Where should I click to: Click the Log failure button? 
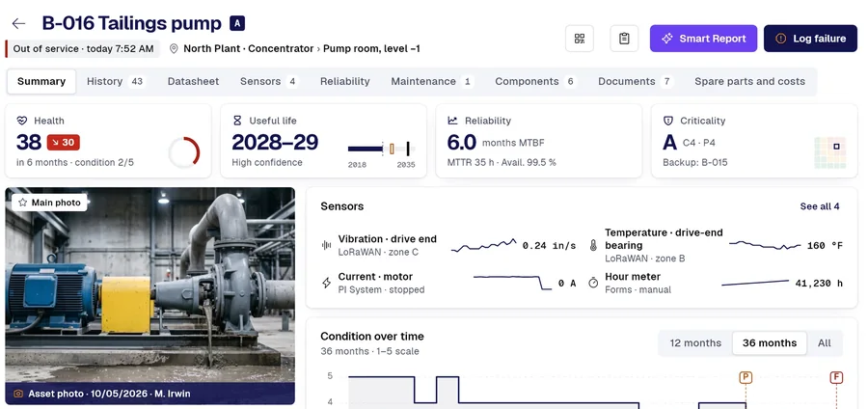(810, 39)
